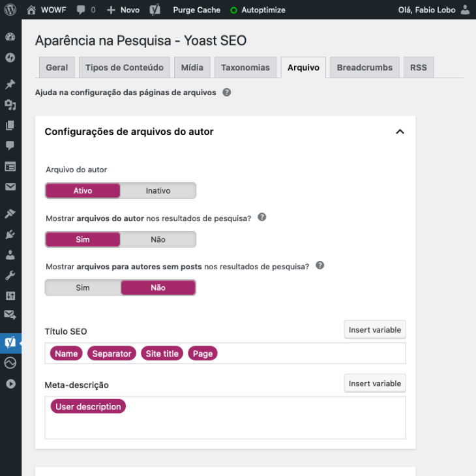
Task: Open Plugins plug icon in sidebar
Action: (x=10, y=234)
